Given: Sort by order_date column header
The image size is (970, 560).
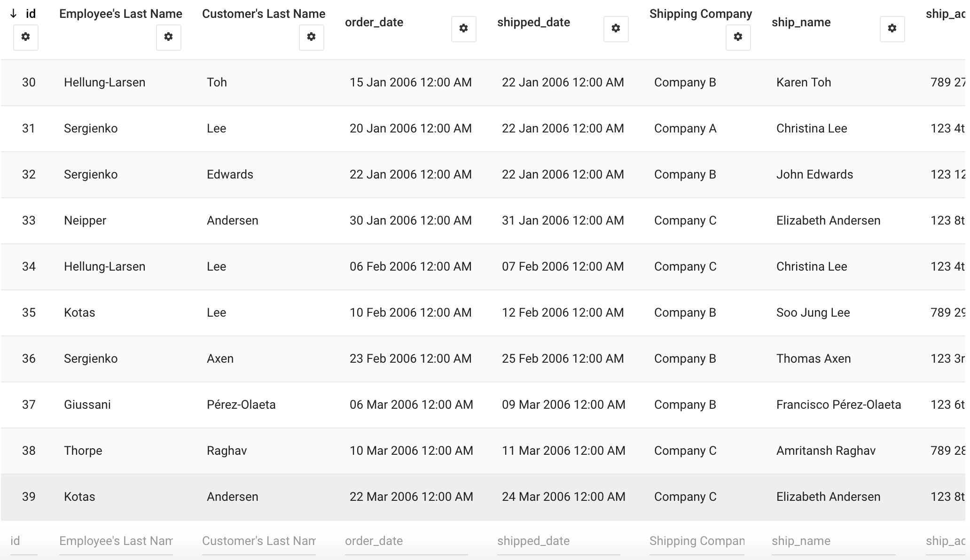Looking at the screenshot, I should click(374, 22).
